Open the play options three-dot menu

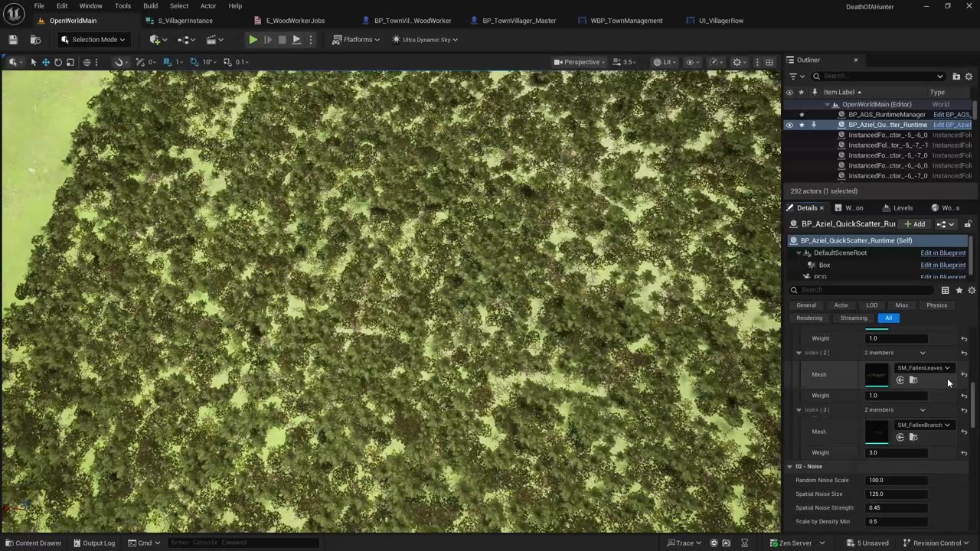(310, 40)
